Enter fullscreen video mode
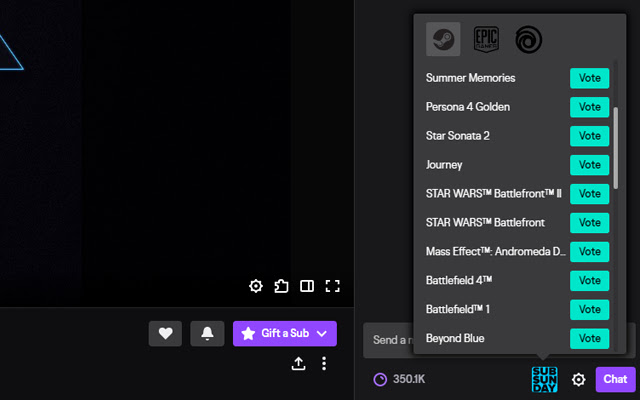 coord(333,286)
